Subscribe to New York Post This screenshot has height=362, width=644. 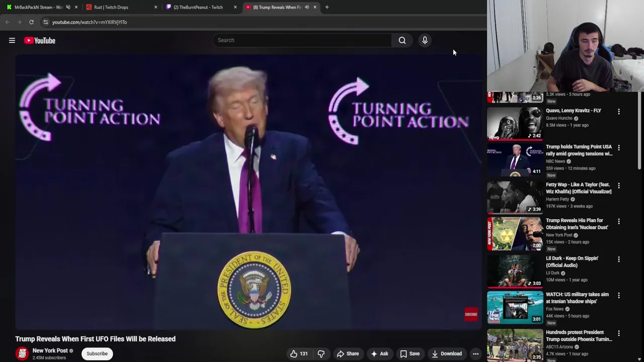tap(97, 353)
